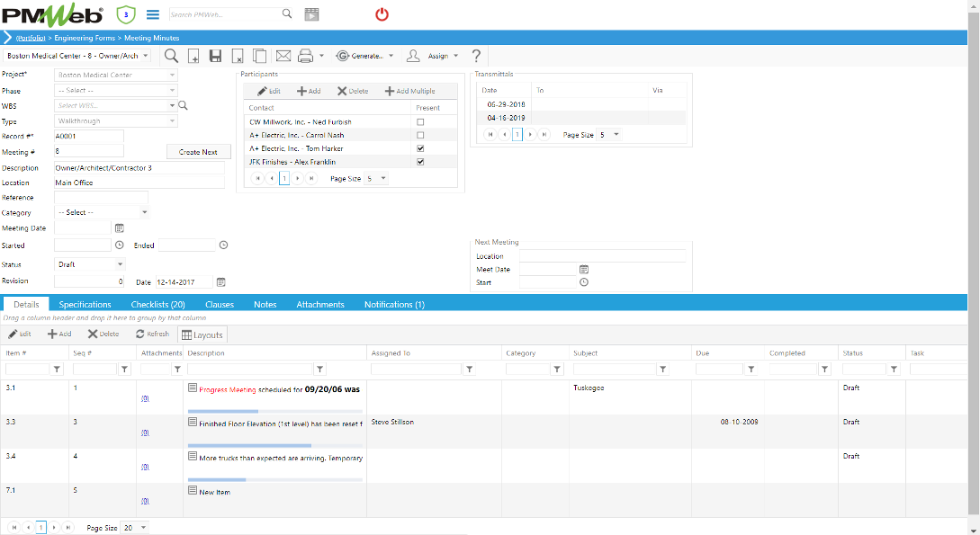Uncheck Present for JFK Finishes Alex Franklin
This screenshot has width=980, height=535.
420,162
